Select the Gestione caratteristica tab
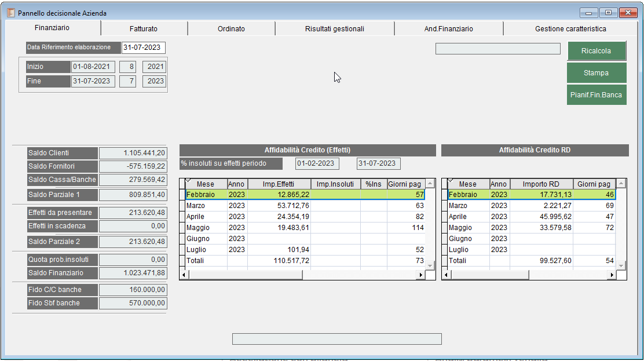 [x=570, y=28]
